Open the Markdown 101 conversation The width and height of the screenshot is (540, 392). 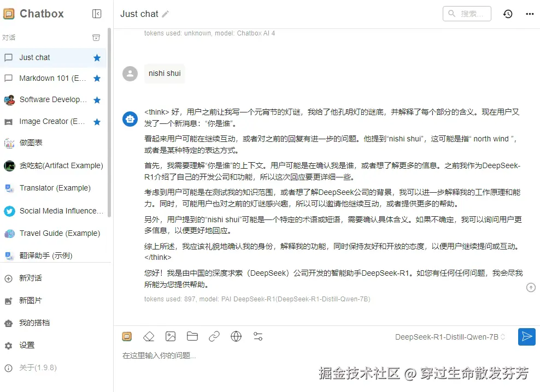pyautogui.click(x=54, y=79)
